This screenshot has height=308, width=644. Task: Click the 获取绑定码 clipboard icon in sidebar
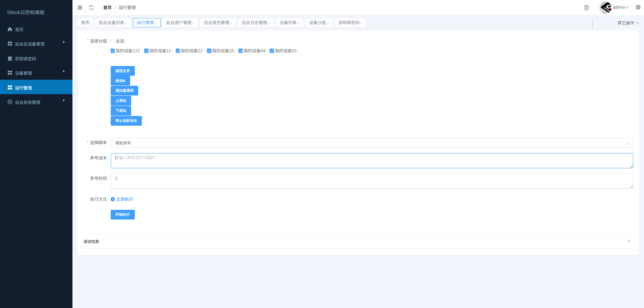click(10, 59)
